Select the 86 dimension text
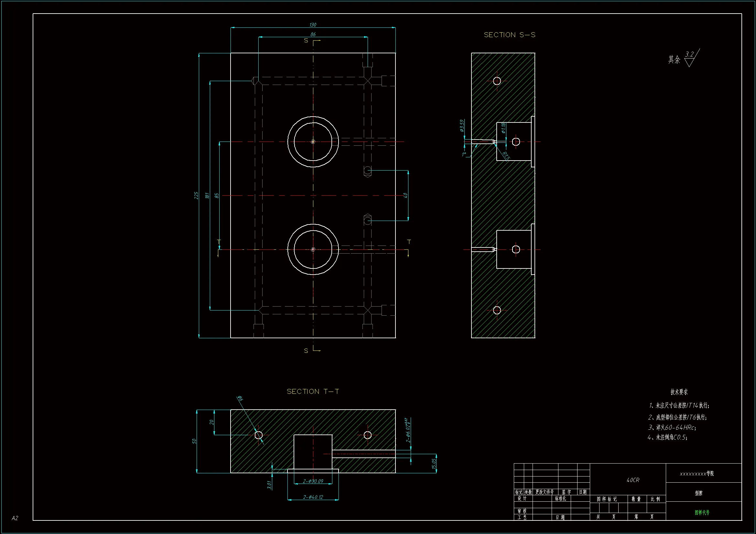Viewport: 756px width, 534px height. (313, 34)
